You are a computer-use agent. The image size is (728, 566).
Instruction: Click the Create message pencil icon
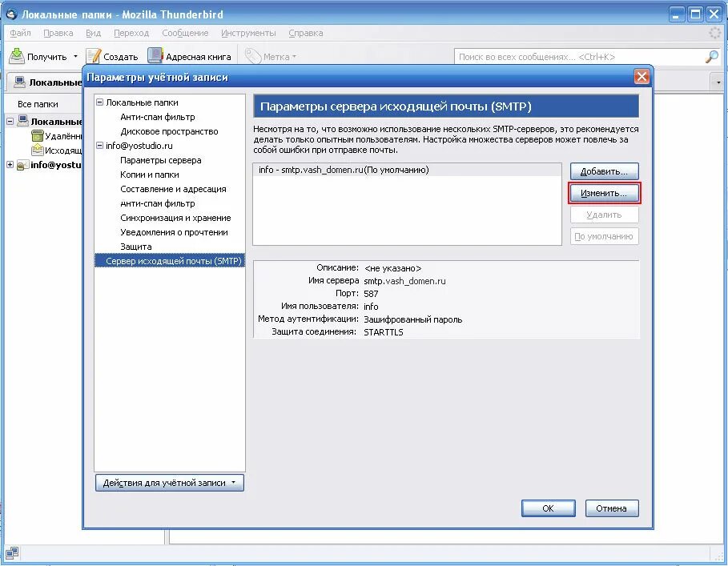(94, 56)
